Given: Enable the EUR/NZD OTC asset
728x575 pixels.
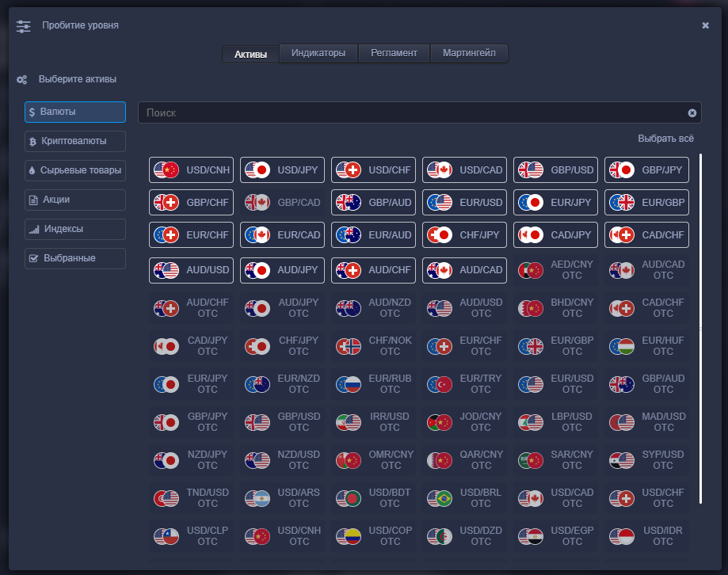Looking at the screenshot, I should pyautogui.click(x=282, y=384).
